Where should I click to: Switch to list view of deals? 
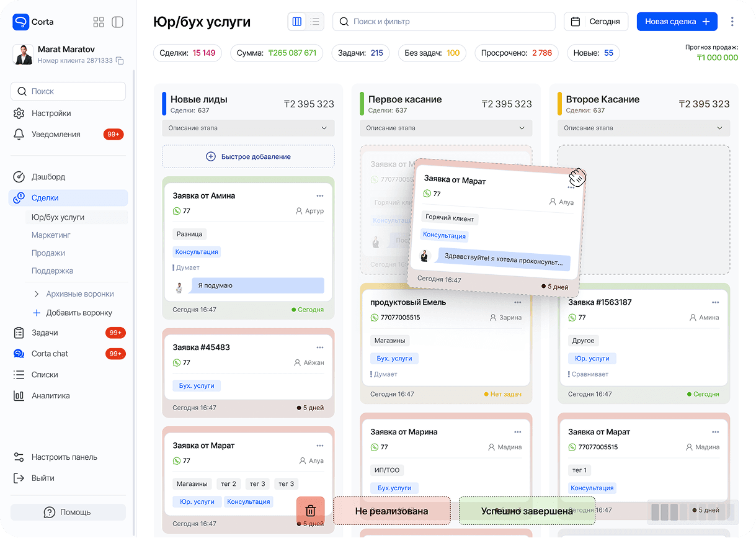point(316,21)
